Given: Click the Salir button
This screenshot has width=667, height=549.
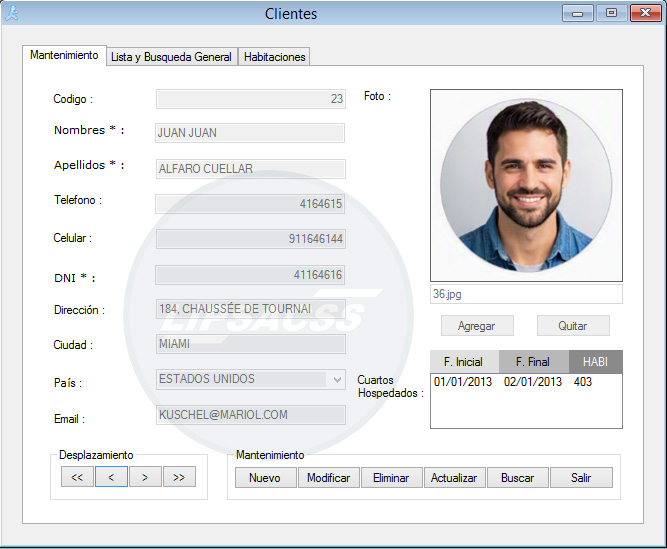Looking at the screenshot, I should point(581,478).
